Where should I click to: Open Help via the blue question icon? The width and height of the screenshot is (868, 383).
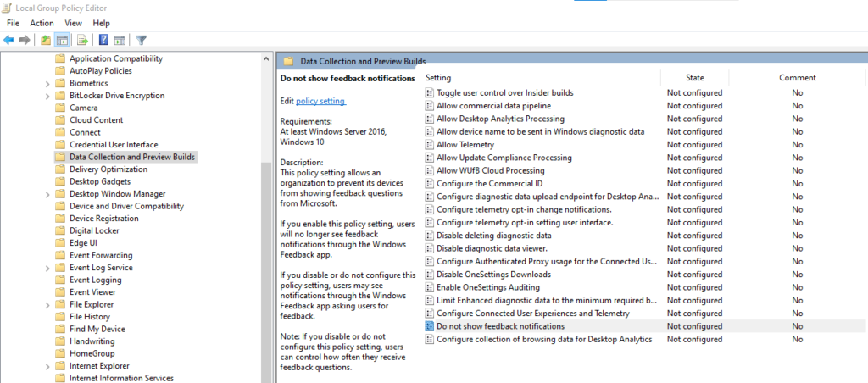[x=103, y=40]
